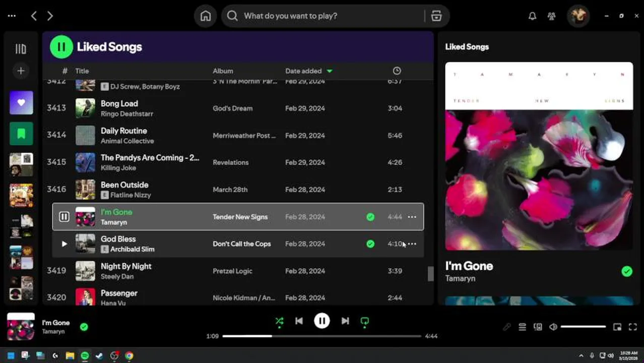Open the user profile avatar
This screenshot has width=644, height=363.
click(x=578, y=16)
